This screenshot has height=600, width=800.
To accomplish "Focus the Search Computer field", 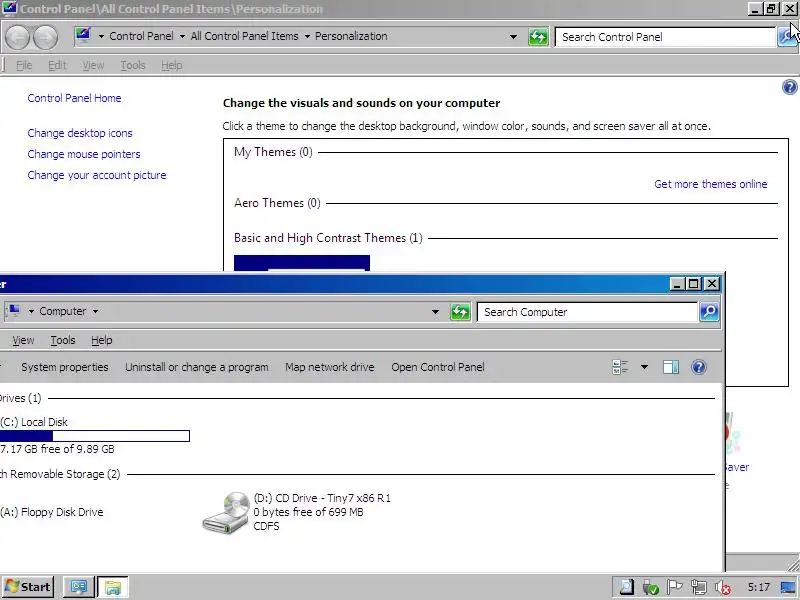I will [x=587, y=312].
